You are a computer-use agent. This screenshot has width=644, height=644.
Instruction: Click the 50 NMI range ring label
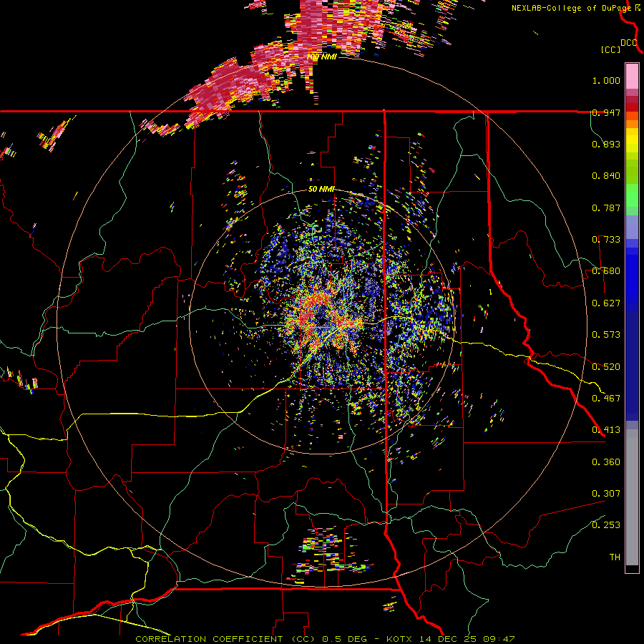(321, 190)
